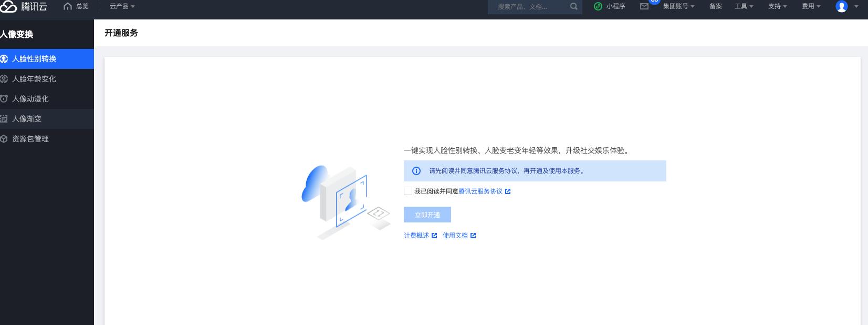Click the 人像变换 sidebar title

[x=17, y=34]
